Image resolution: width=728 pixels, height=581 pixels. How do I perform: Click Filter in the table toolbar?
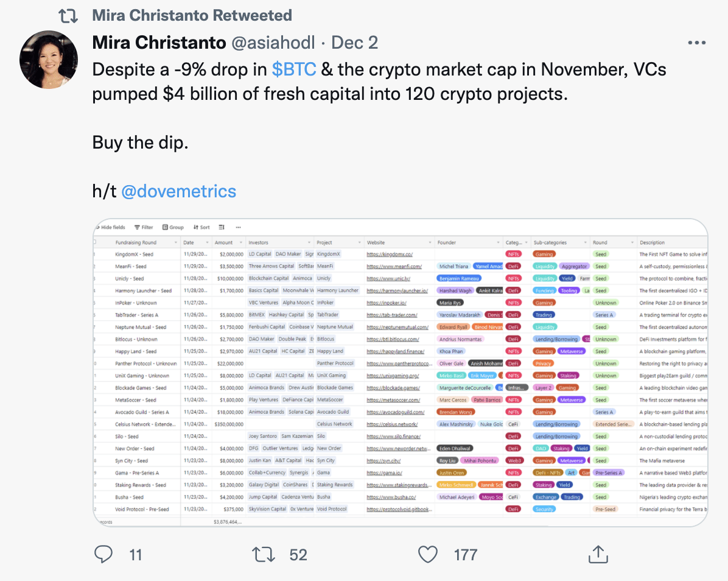pos(144,227)
